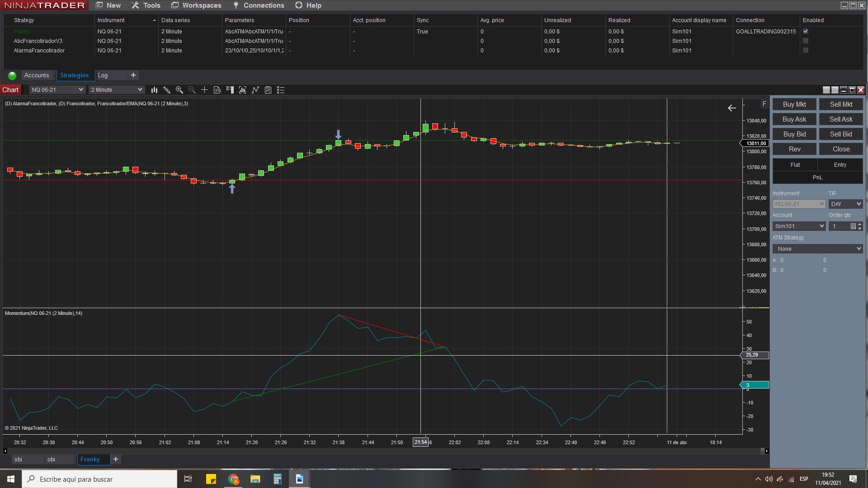Click the zoom in magnifier icon

click(x=179, y=90)
